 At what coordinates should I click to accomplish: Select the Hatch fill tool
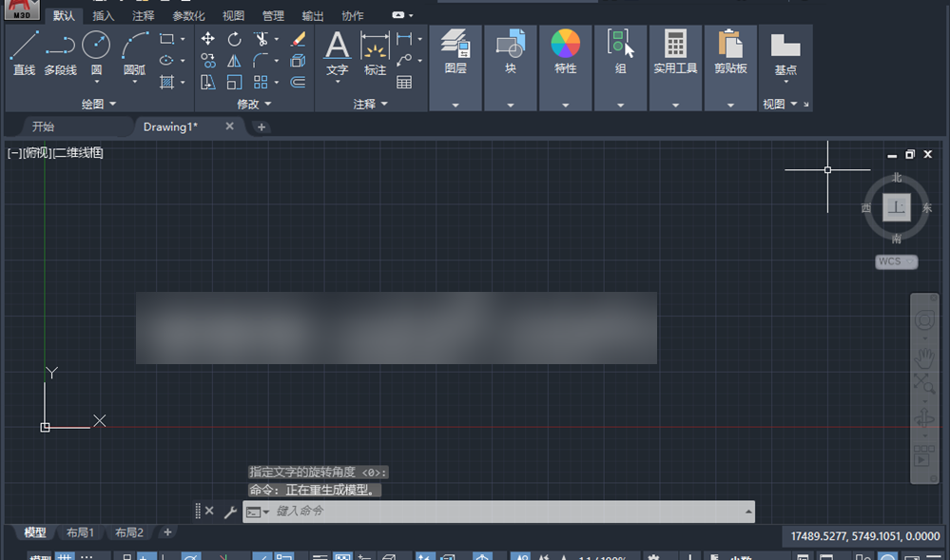click(x=166, y=82)
